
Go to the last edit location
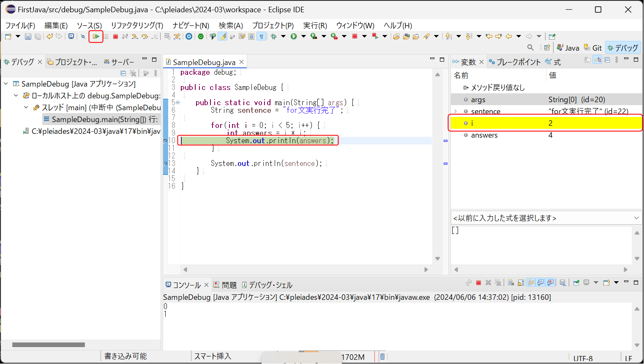[x=489, y=36]
